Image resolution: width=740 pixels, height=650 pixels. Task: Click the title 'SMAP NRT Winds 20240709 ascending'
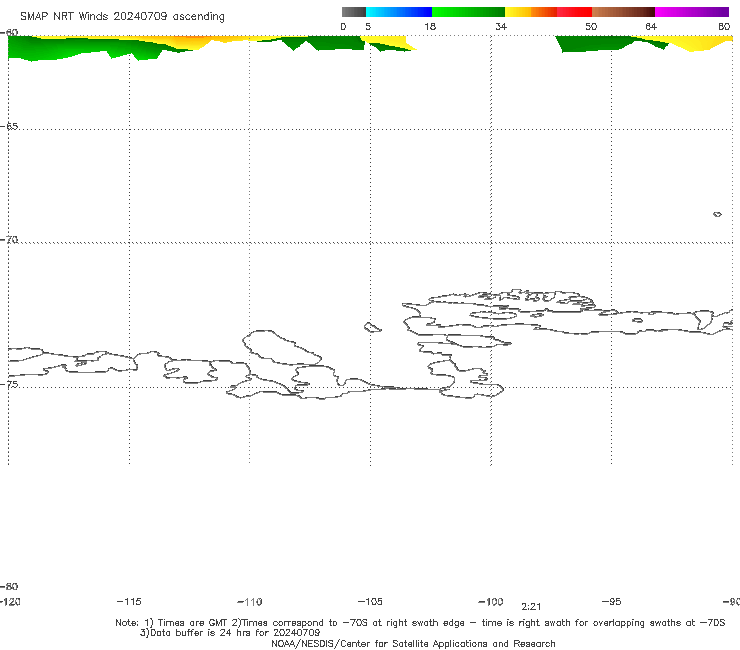coord(122,16)
